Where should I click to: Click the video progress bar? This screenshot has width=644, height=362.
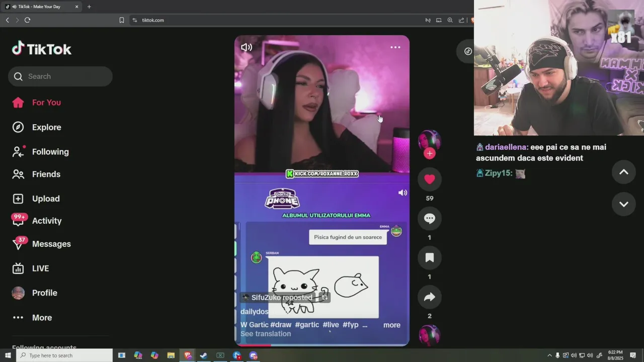[x=322, y=345]
